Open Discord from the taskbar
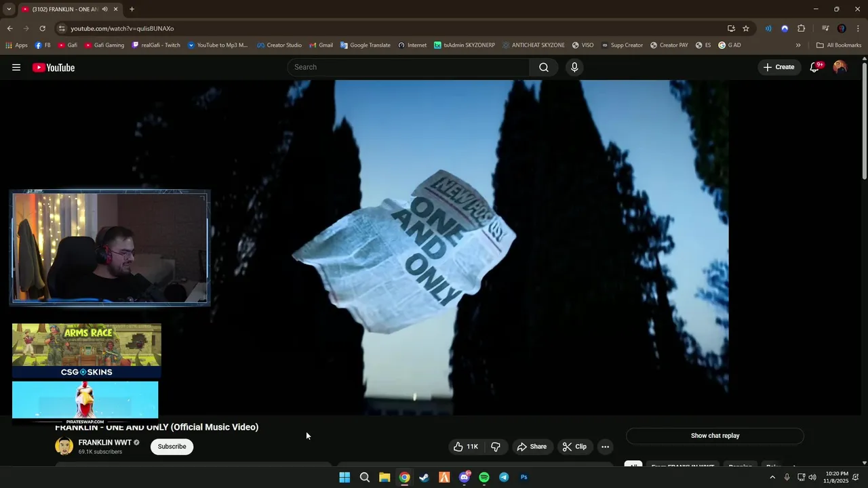The image size is (868, 488). pyautogui.click(x=465, y=477)
